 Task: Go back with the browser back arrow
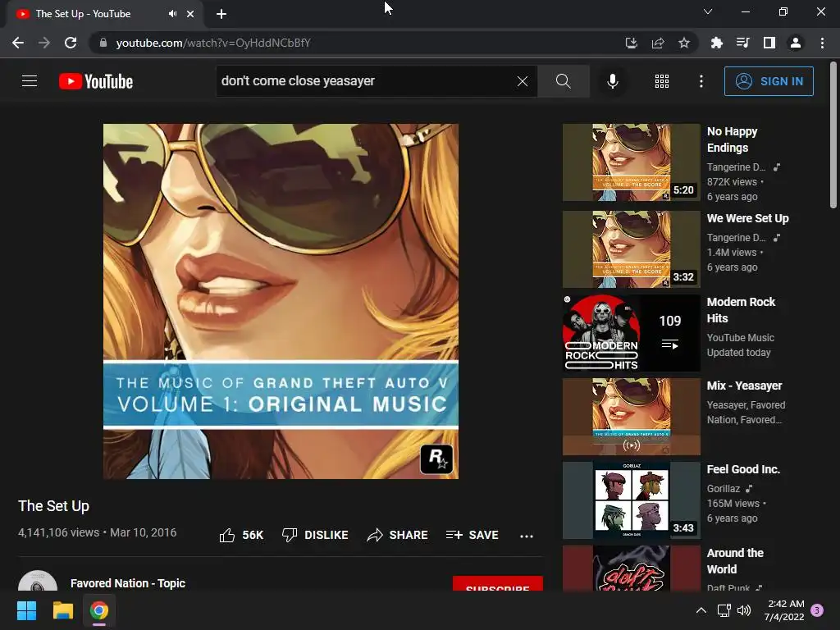pyautogui.click(x=18, y=43)
